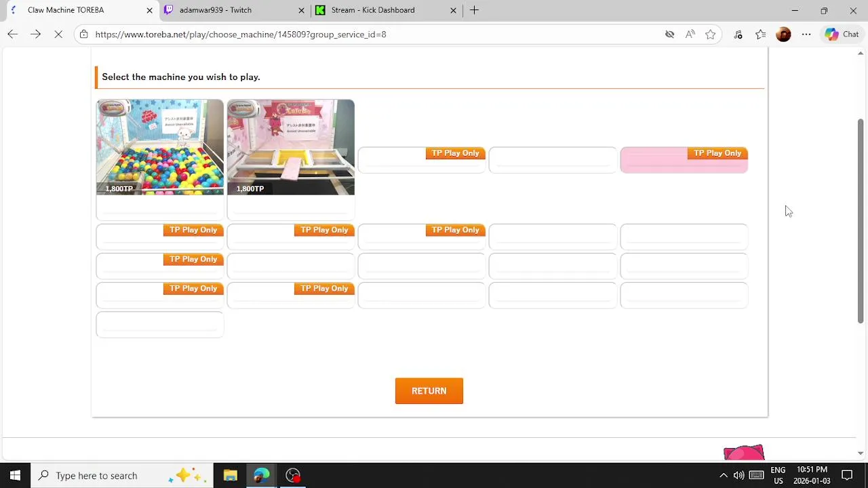This screenshot has width=868, height=488.
Task: Change ENG US input language
Action: (778, 475)
